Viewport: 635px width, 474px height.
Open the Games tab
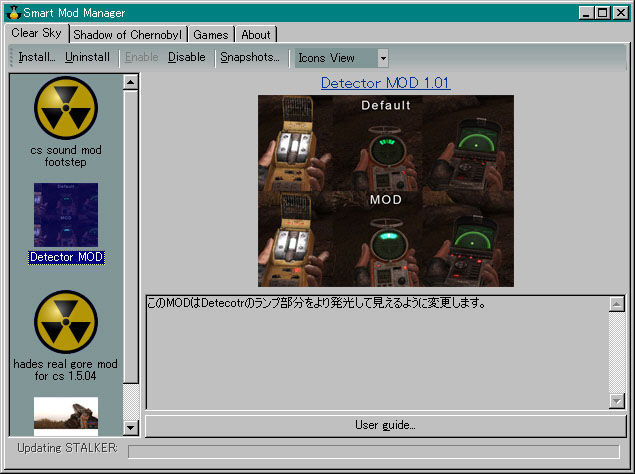(211, 35)
